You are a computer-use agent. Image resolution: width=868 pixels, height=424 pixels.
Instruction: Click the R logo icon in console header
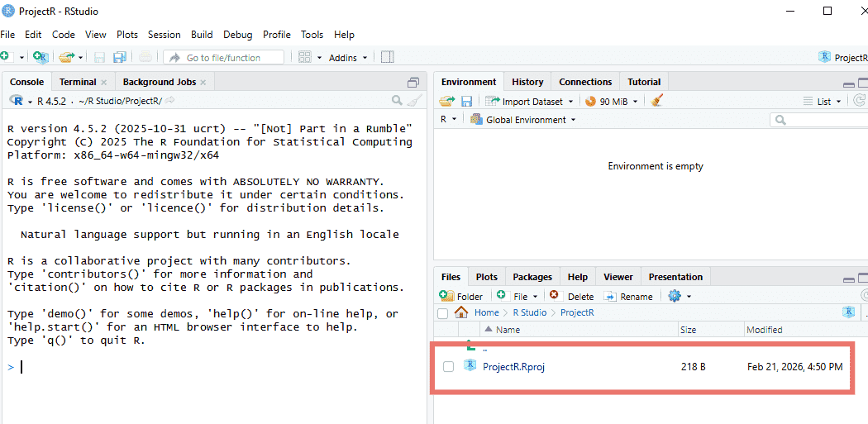pyautogui.click(x=17, y=100)
